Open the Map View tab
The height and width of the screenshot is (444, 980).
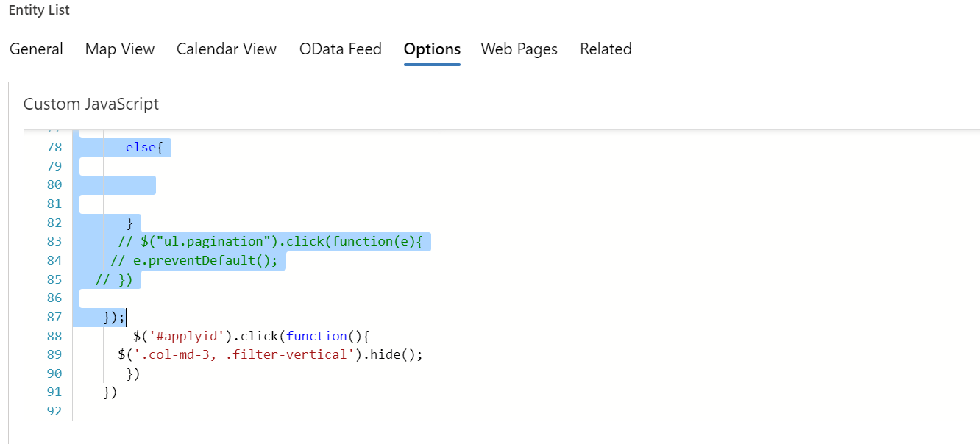click(120, 49)
